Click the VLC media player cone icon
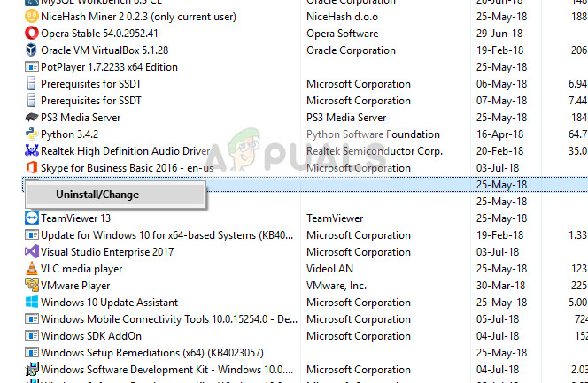 pos(32,268)
